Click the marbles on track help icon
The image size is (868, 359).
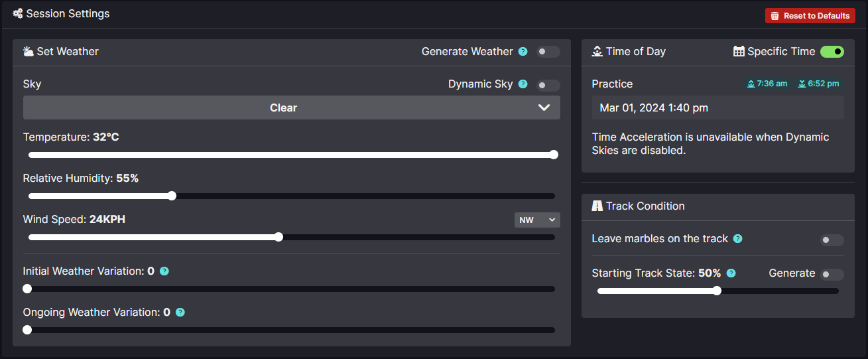(737, 239)
